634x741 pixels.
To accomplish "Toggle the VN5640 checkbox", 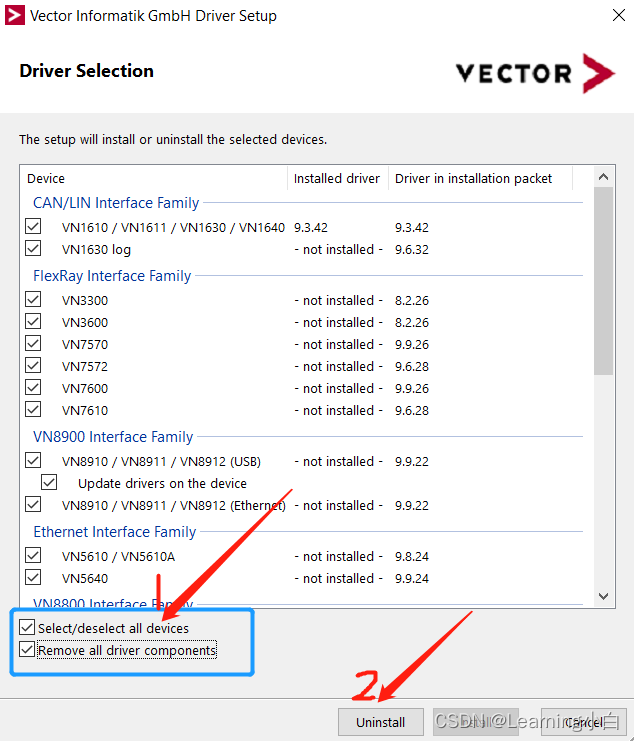I will (x=33, y=577).
